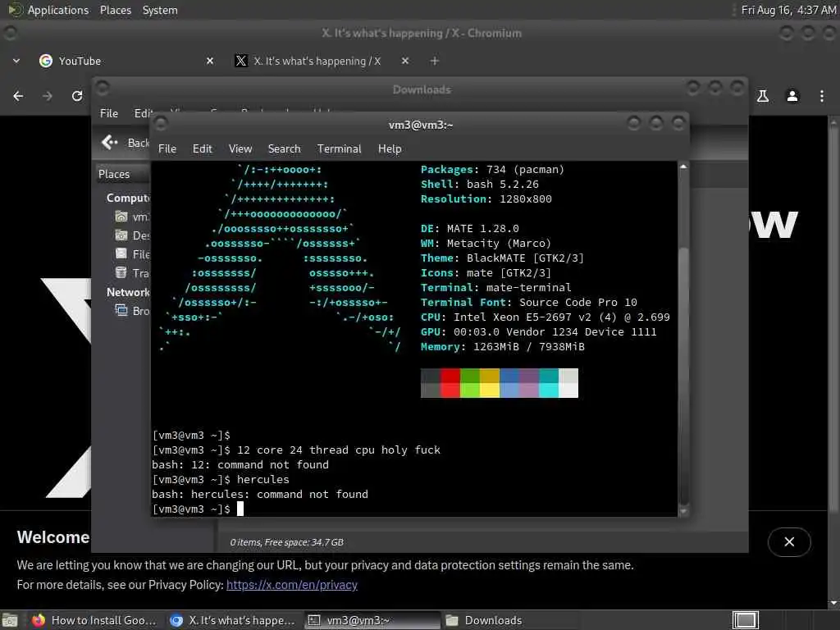Click the terminal scrollbar up arrow
The width and height of the screenshot is (840, 630).
coord(683,167)
